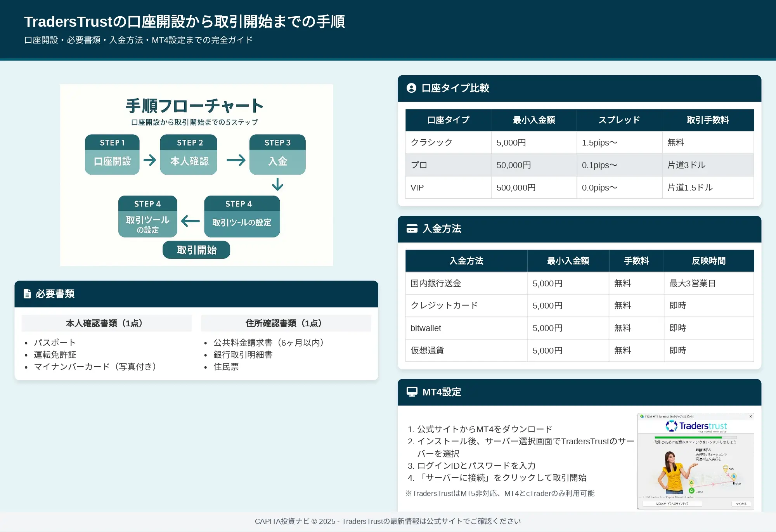Click the right arrow after STEP 1 口座開設
This screenshot has height=532, width=776.
[150, 160]
